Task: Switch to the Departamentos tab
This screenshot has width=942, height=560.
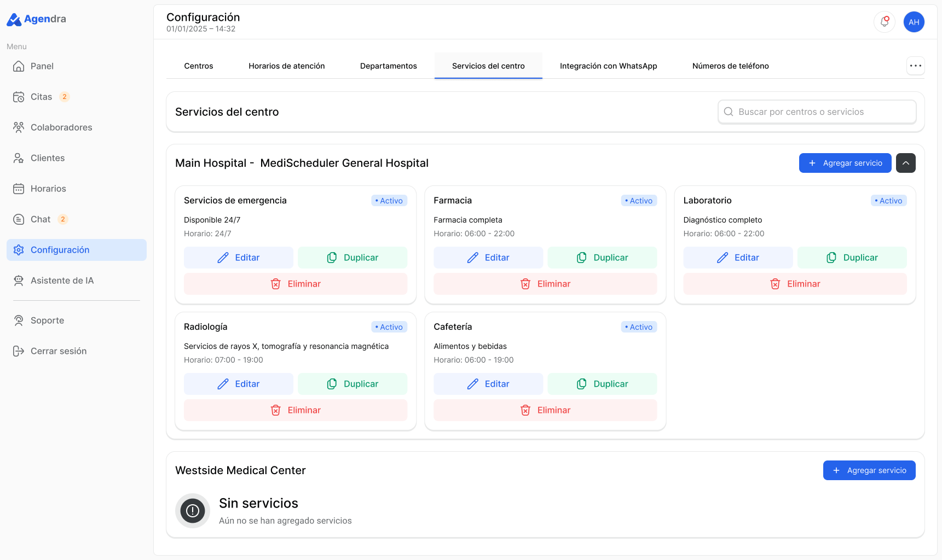Action: 388,66
